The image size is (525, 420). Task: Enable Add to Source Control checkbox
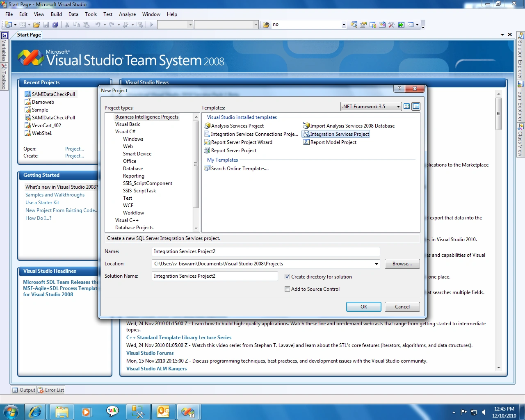coord(287,289)
